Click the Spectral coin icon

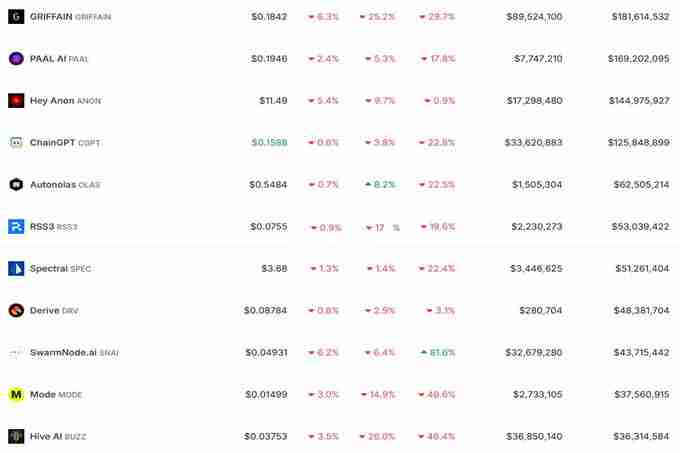tap(16, 269)
